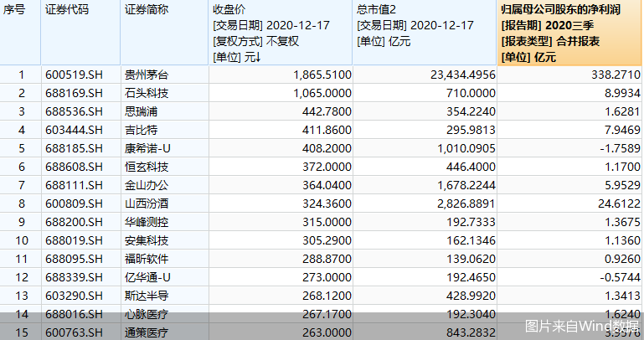Click net profit 24.6122
Screen dimensions: 644x340
point(619,203)
